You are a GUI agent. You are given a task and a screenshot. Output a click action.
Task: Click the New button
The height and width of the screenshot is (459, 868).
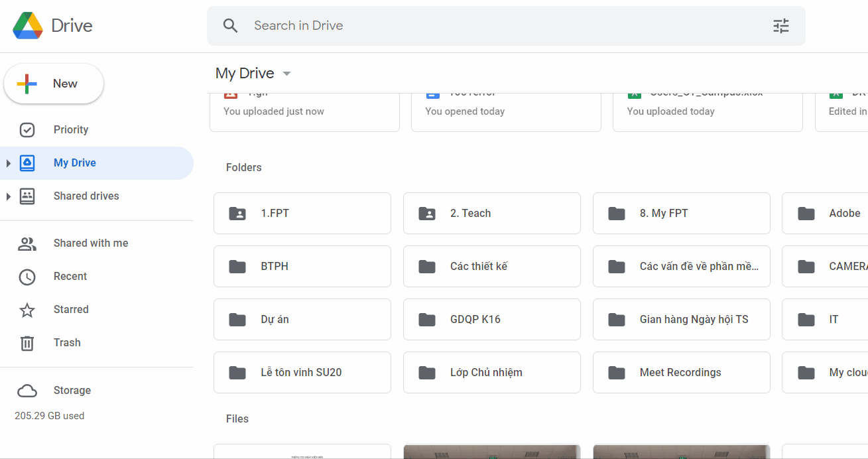click(54, 84)
